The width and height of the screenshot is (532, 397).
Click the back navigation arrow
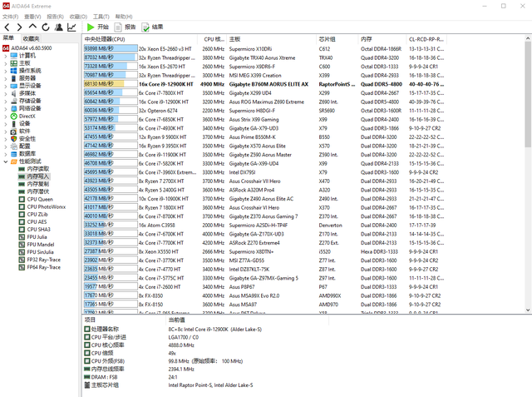[7, 27]
